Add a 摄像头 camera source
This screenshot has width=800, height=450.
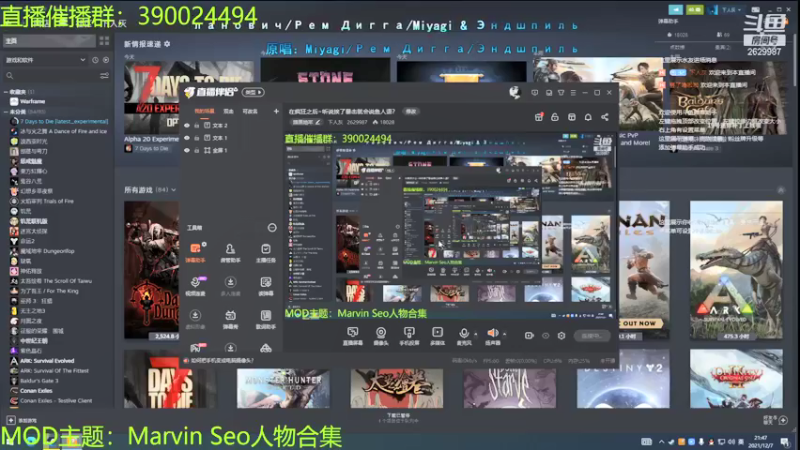point(381,336)
